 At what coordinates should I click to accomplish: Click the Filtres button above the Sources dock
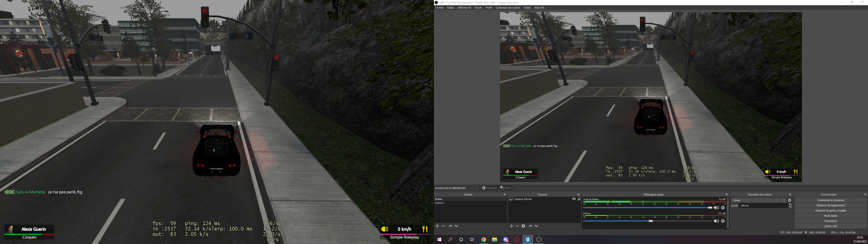[506, 188]
